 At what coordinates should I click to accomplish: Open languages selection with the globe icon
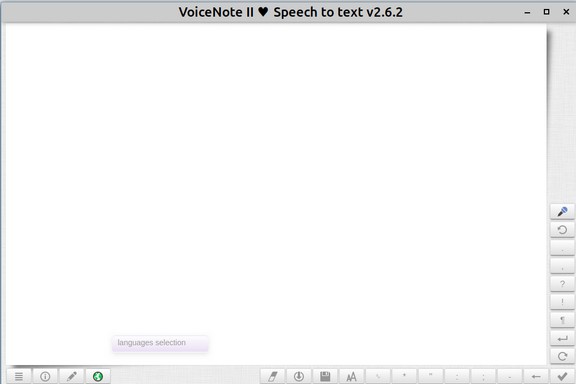click(98, 376)
